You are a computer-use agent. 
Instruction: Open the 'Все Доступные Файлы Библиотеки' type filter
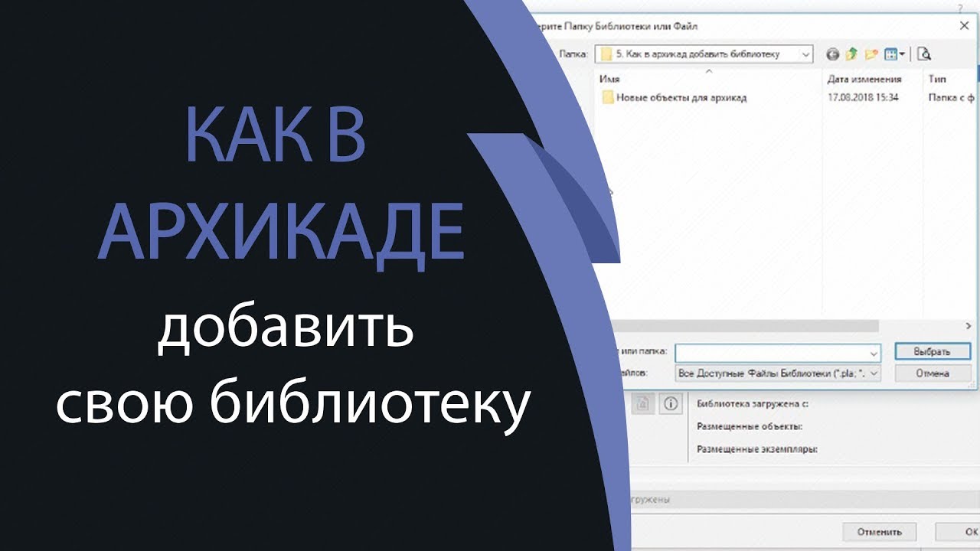[779, 373]
